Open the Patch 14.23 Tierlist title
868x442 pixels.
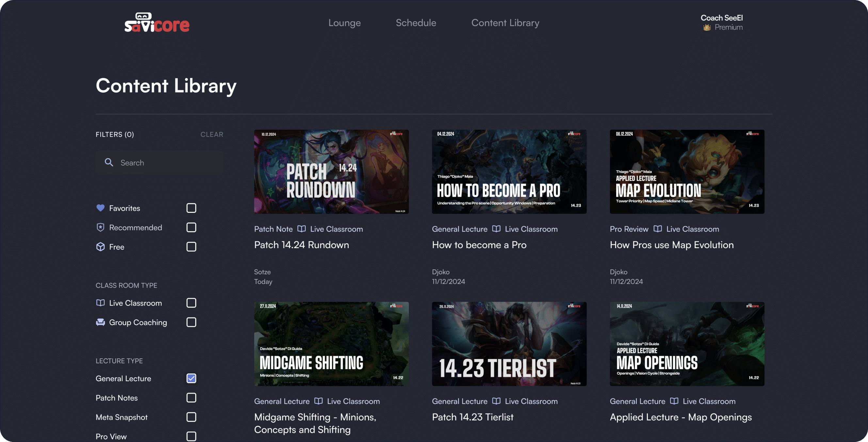473,417
